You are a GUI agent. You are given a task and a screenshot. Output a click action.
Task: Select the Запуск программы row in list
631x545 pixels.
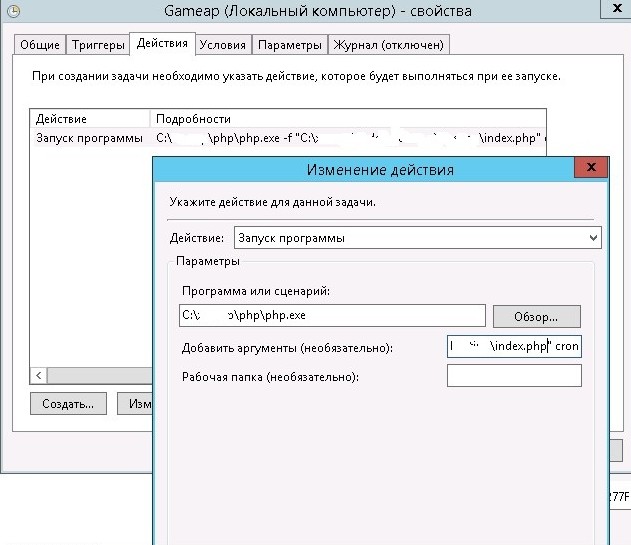[90, 138]
